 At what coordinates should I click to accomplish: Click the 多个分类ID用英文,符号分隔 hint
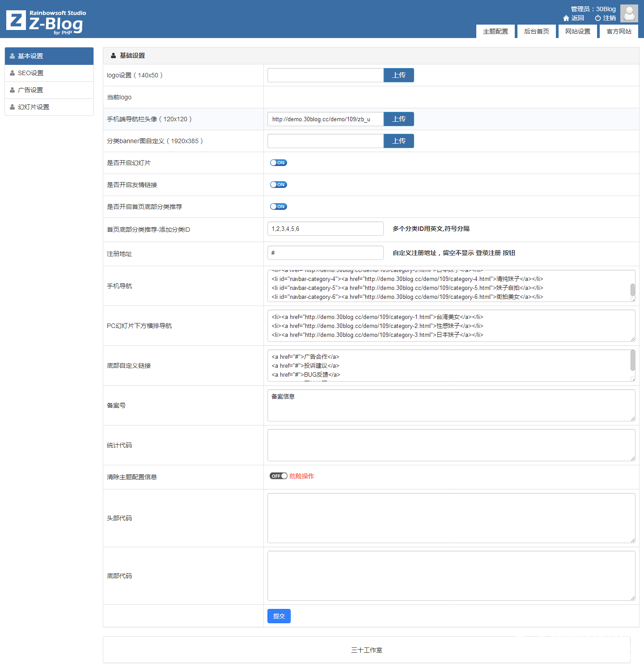pos(431,229)
